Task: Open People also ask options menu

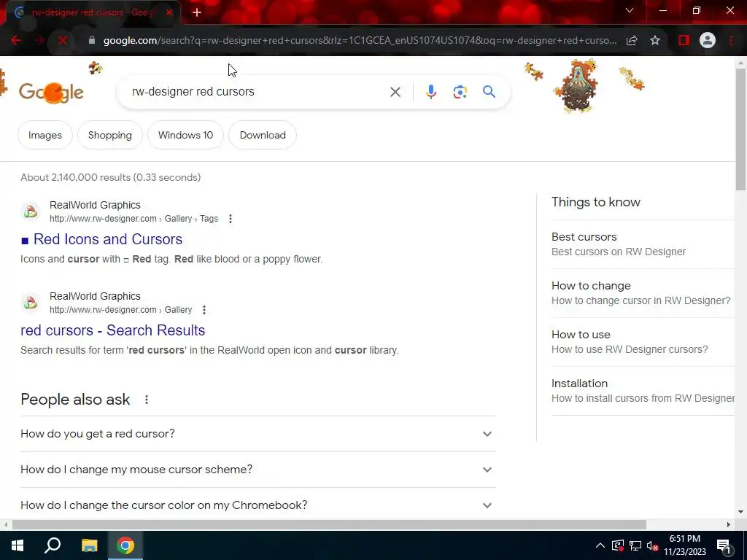Action: [x=147, y=400]
